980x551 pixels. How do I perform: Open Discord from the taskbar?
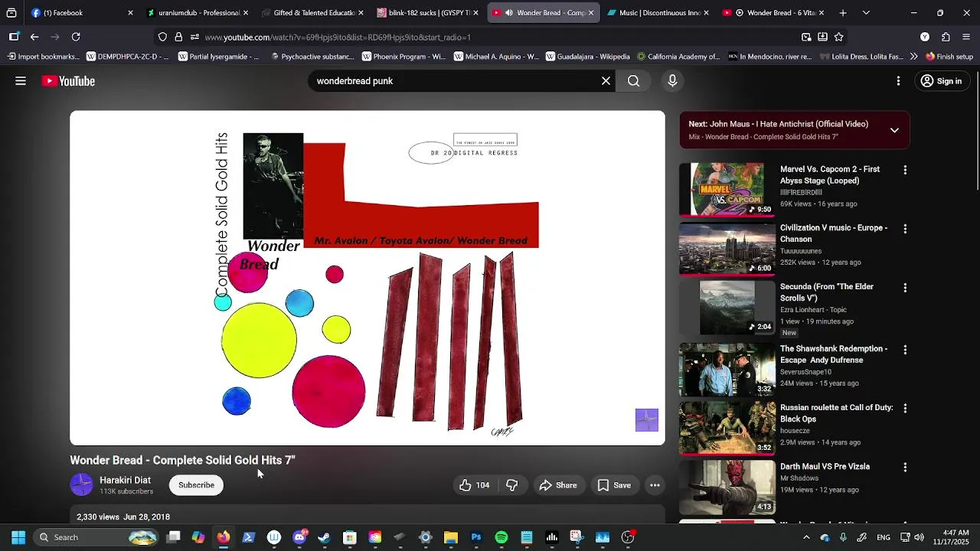point(299,537)
